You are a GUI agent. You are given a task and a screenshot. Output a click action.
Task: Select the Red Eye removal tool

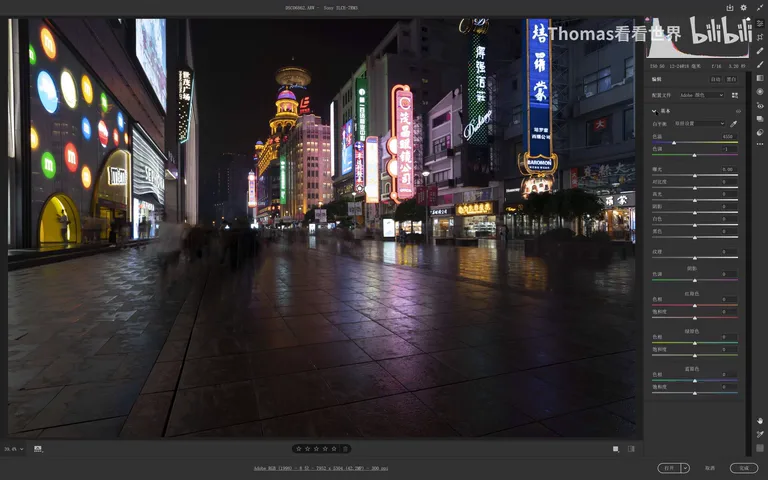click(x=760, y=105)
